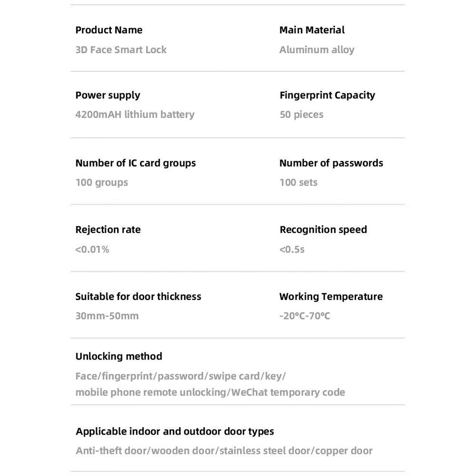Select the 100 sets value
The image size is (476, 476).
click(x=298, y=182)
